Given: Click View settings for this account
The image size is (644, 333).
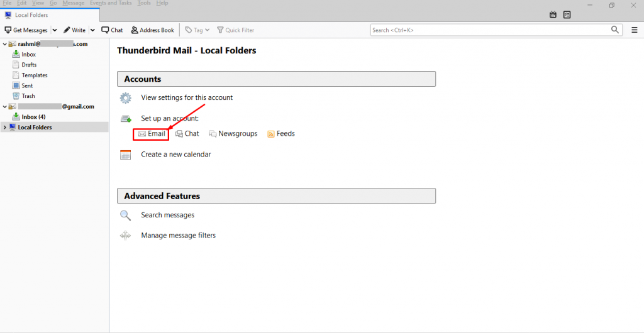Looking at the screenshot, I should pos(187,97).
